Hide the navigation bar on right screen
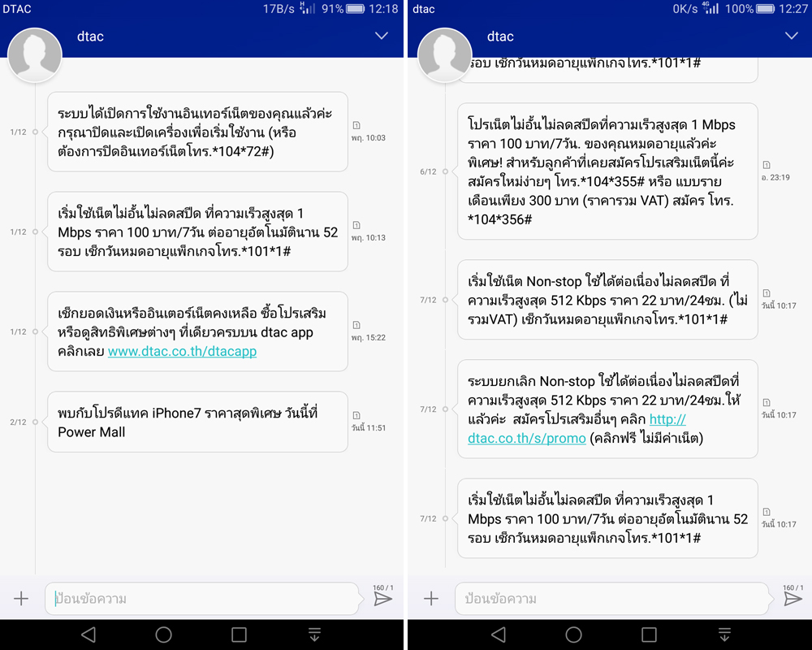Image resolution: width=812 pixels, height=650 pixels. point(724,635)
